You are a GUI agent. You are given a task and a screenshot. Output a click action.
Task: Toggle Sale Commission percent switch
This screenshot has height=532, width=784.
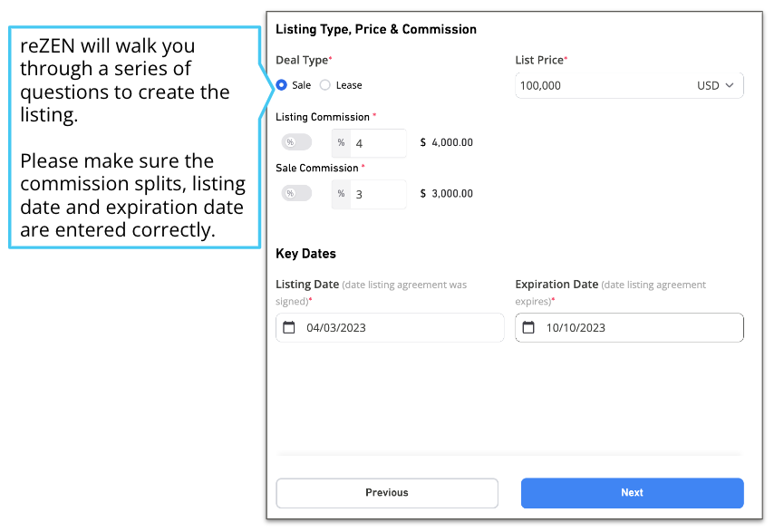pyautogui.click(x=296, y=194)
